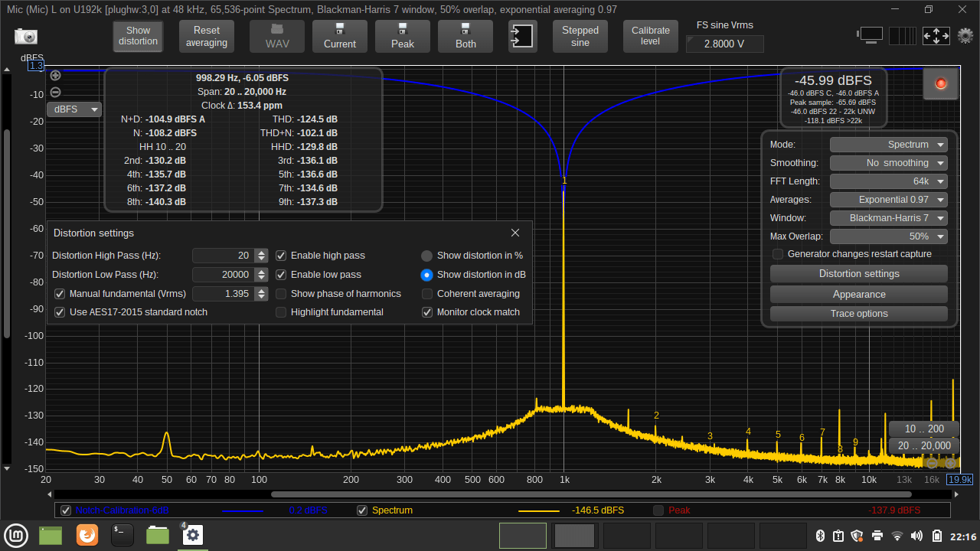The image size is (980, 551).
Task: Zoom out frequency axis minus icon
Action: tap(932, 463)
